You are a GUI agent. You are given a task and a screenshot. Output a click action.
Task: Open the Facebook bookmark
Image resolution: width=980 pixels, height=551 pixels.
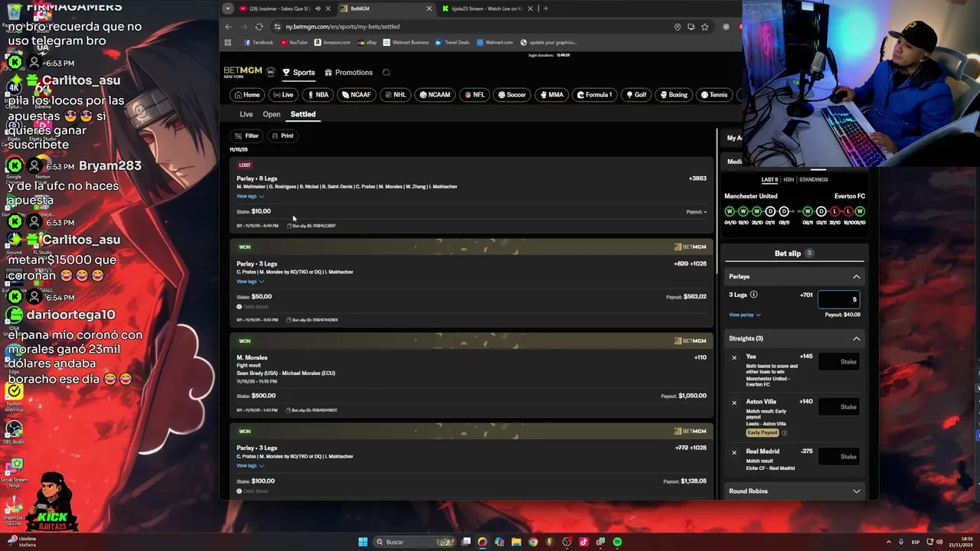coord(258,43)
